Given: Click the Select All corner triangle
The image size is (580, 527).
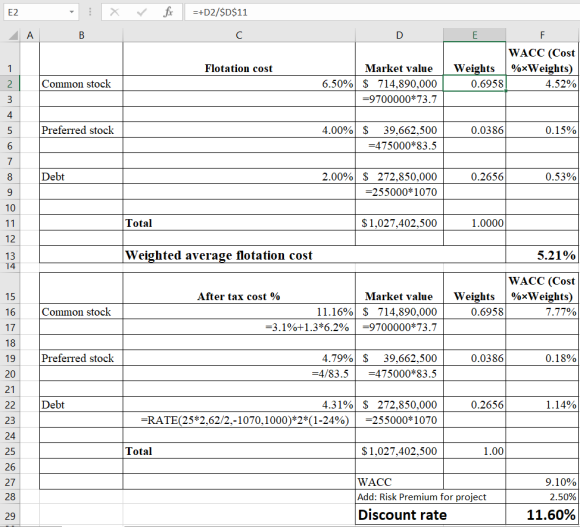Looking at the screenshot, I should point(13,36).
